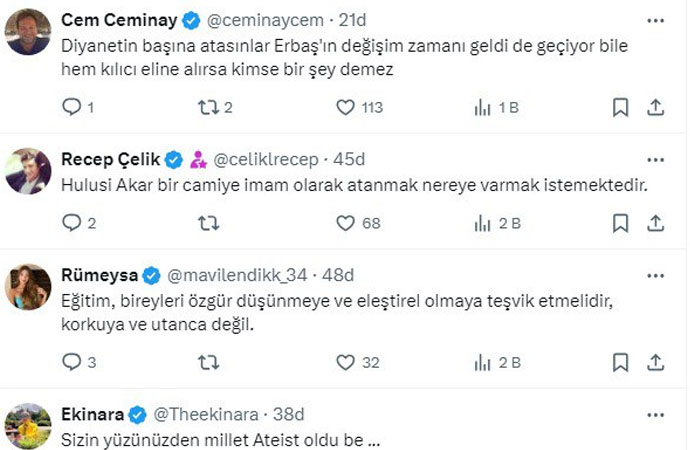This screenshot has width=690, height=450.
Task: Open more options on Cem Ceminay's tweet
Action: [655, 21]
